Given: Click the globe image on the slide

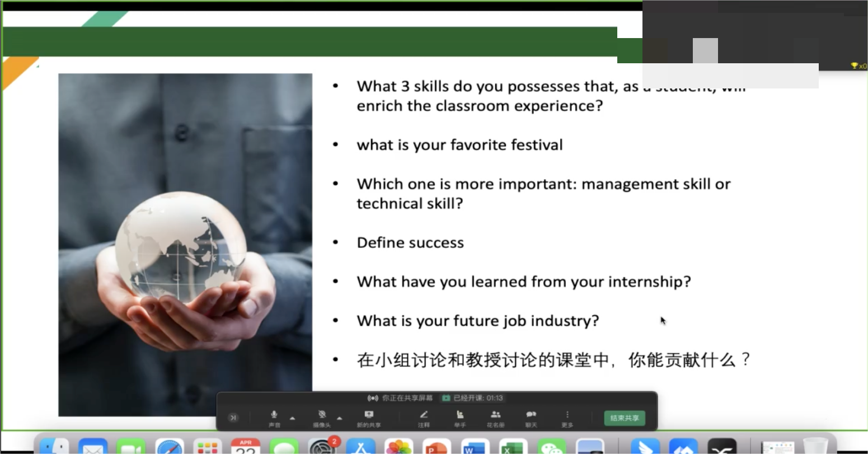Looking at the screenshot, I should 180,245.
